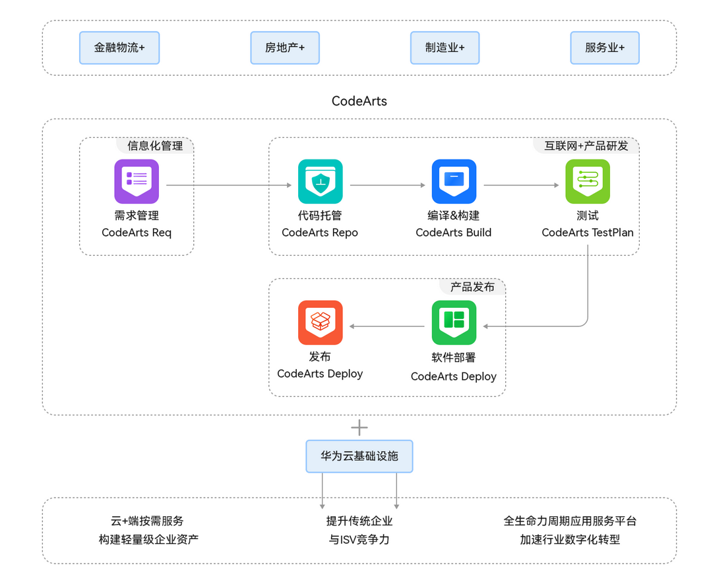709x588 pixels.
Task: Click the CodeArts Req text
Action: click(x=137, y=233)
